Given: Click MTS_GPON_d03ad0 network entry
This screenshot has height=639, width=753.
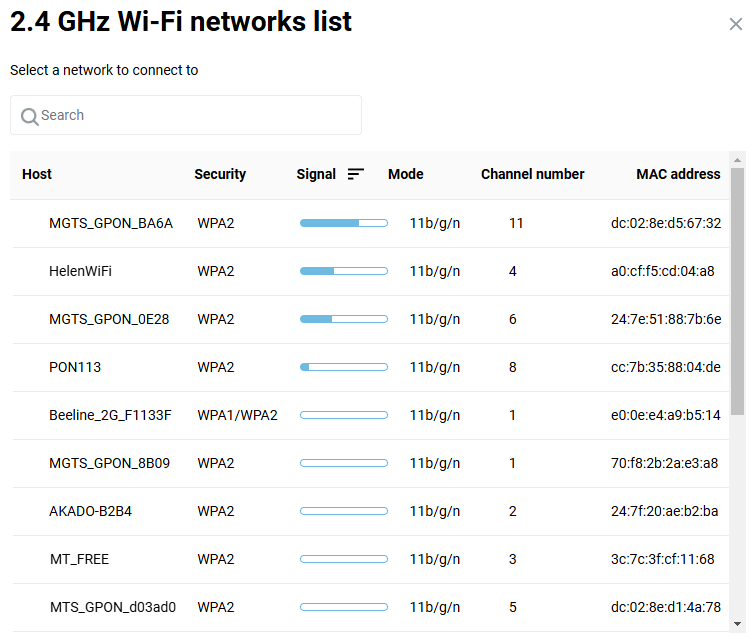Looking at the screenshot, I should pos(112,607).
